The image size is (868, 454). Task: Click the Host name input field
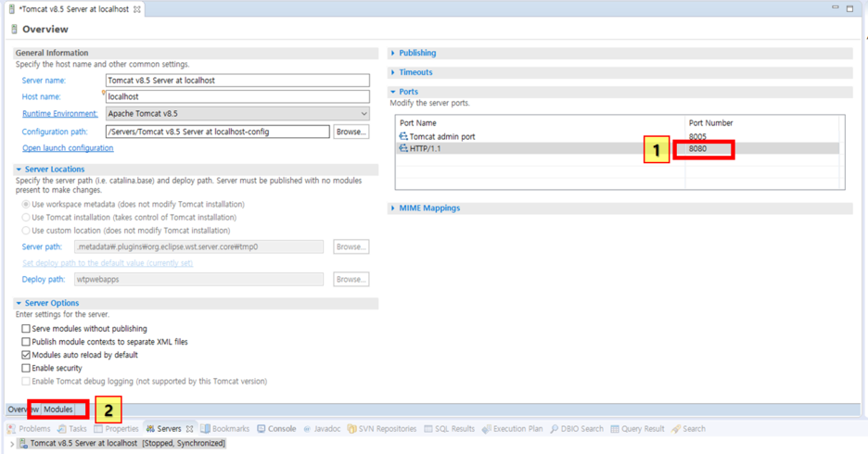[237, 96]
